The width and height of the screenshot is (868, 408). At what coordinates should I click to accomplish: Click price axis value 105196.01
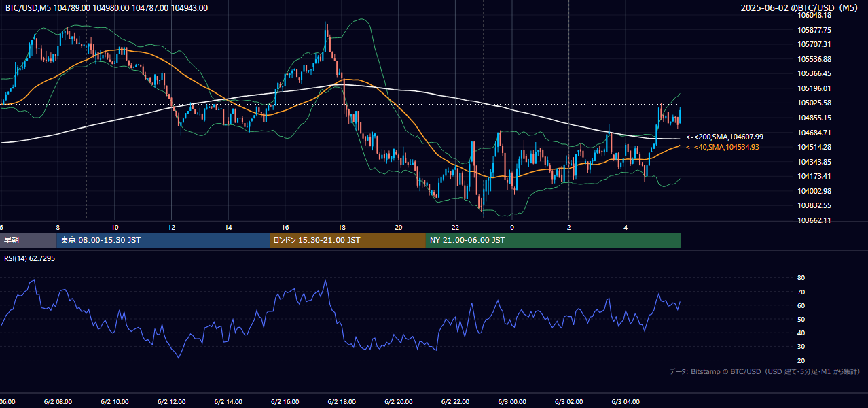[815, 88]
